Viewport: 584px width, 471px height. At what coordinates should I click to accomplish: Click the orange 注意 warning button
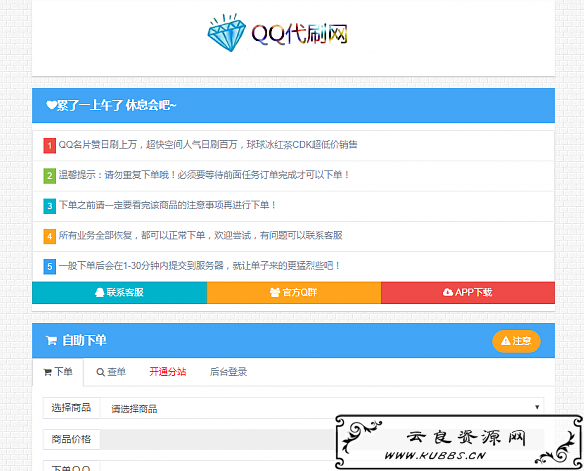[516, 341]
